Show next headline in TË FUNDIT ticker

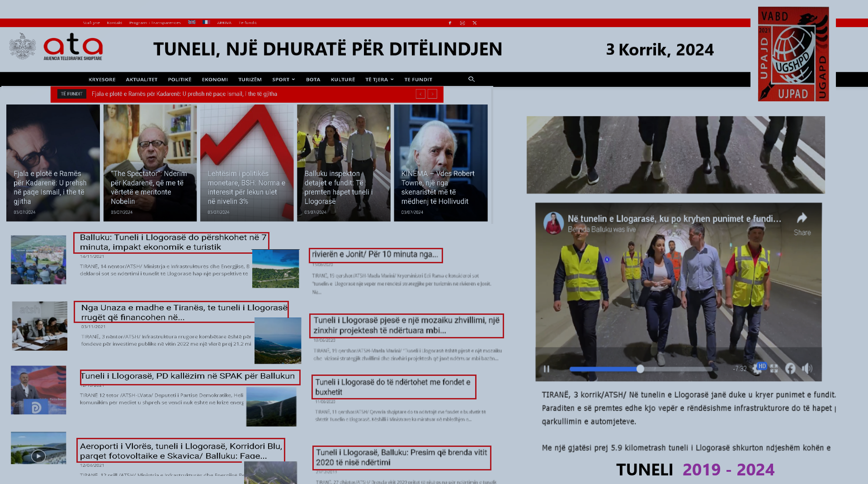pyautogui.click(x=433, y=94)
